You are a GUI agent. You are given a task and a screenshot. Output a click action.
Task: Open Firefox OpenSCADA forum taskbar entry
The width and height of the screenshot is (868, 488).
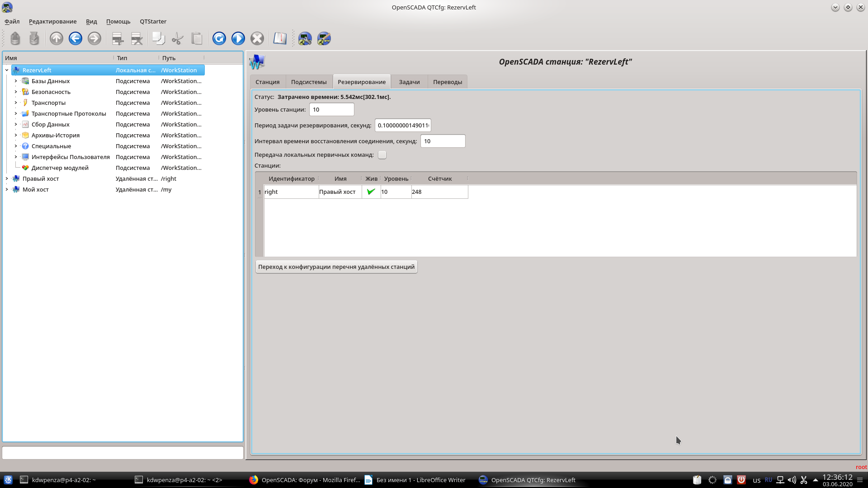tap(305, 480)
